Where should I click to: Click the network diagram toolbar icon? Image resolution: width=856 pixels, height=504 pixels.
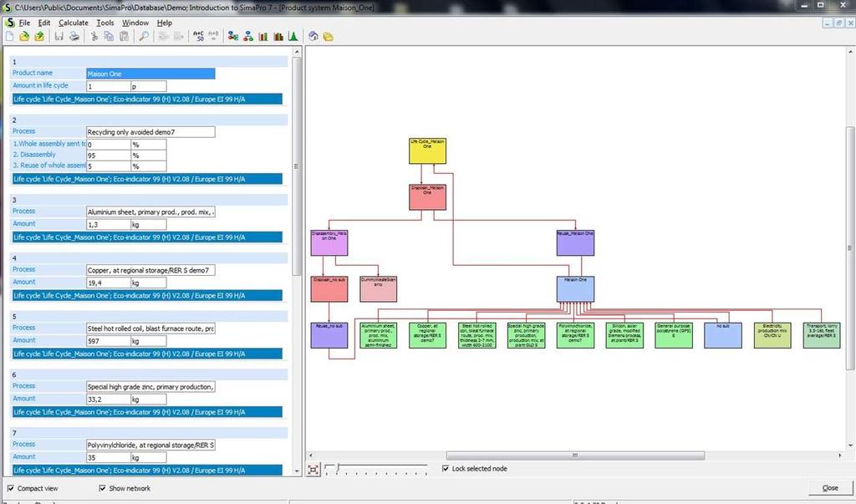(233, 37)
